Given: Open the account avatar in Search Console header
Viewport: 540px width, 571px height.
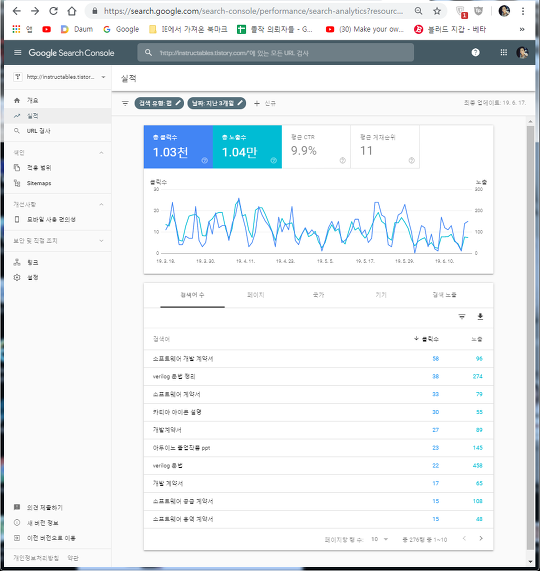Looking at the screenshot, I should [x=522, y=52].
